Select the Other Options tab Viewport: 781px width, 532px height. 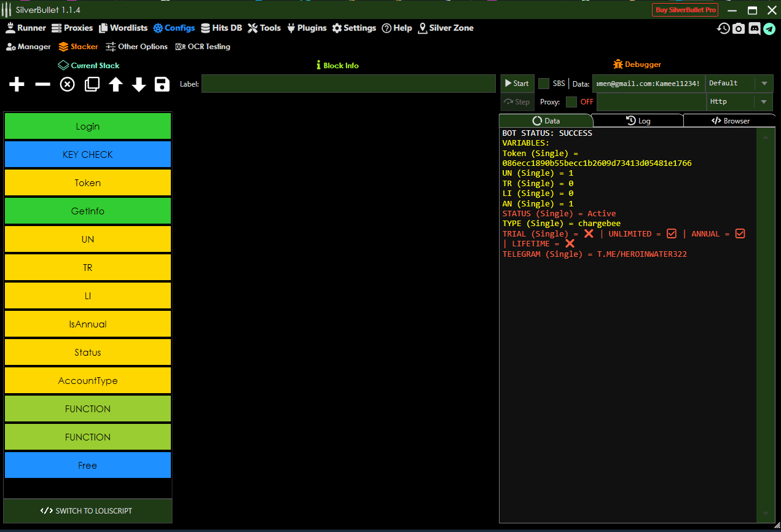click(x=136, y=47)
